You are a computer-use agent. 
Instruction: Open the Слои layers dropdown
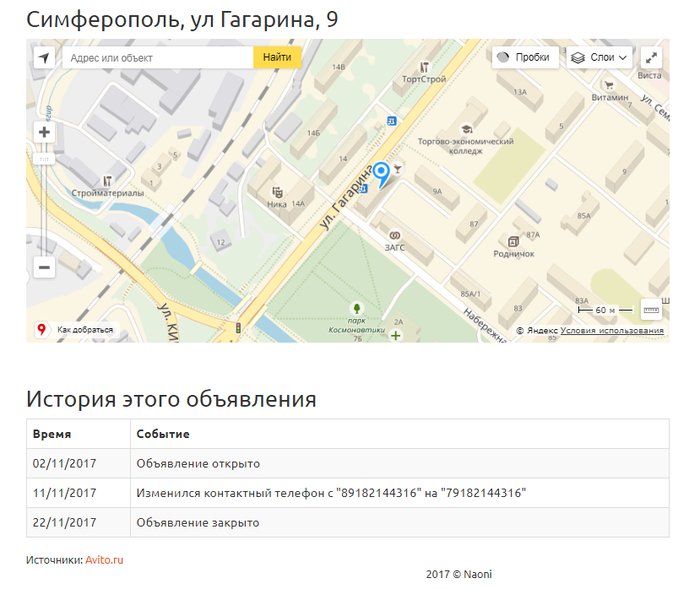point(599,58)
